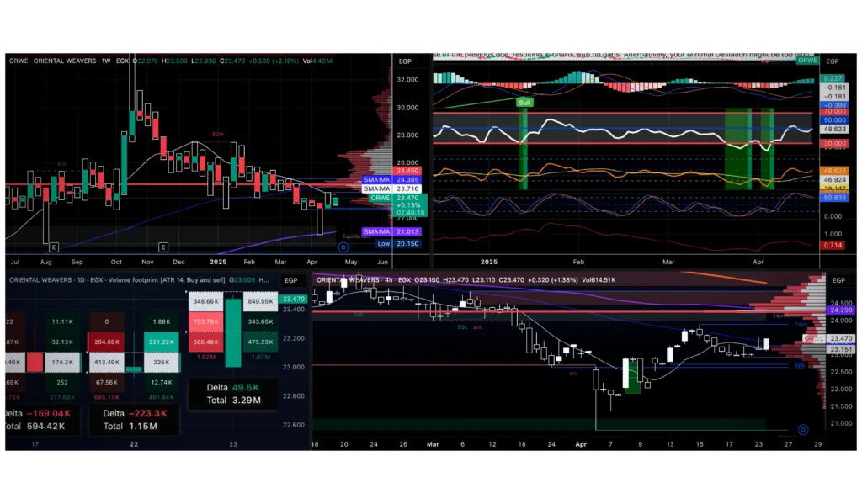Click the white SMA:MA 23.716 price label

(392, 188)
